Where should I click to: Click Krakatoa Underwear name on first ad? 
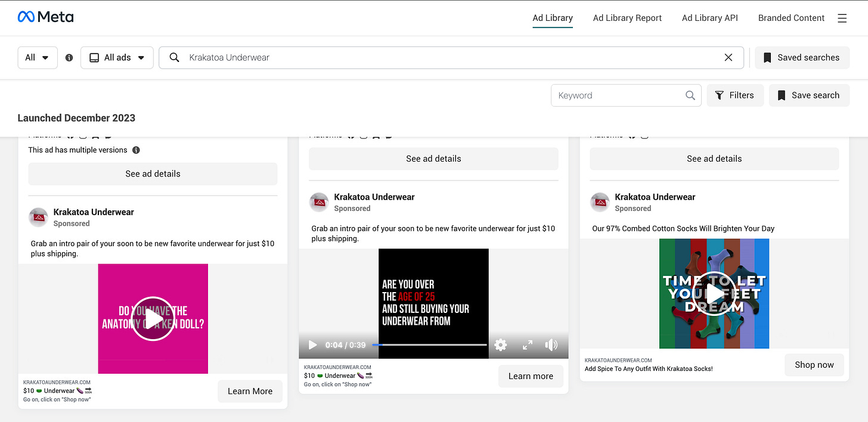click(x=94, y=212)
